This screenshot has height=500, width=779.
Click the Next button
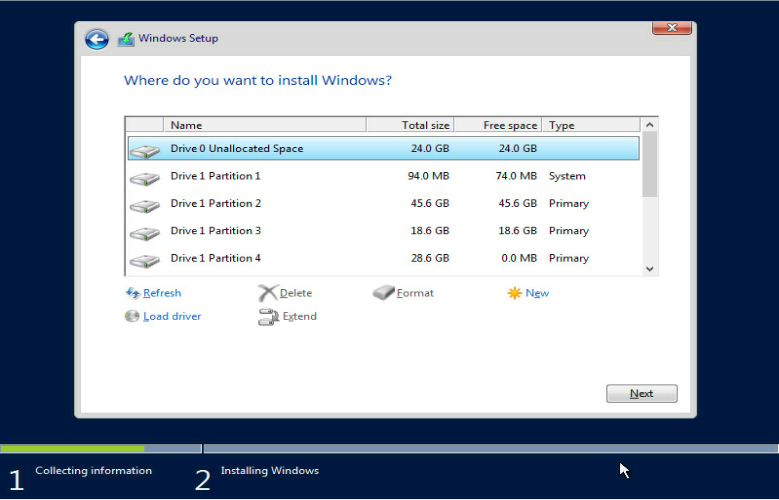641,394
